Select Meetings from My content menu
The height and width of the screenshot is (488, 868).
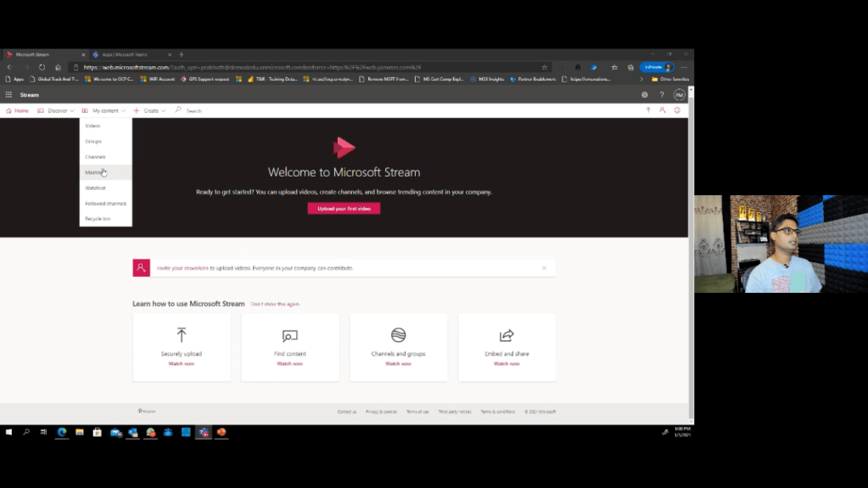point(94,172)
